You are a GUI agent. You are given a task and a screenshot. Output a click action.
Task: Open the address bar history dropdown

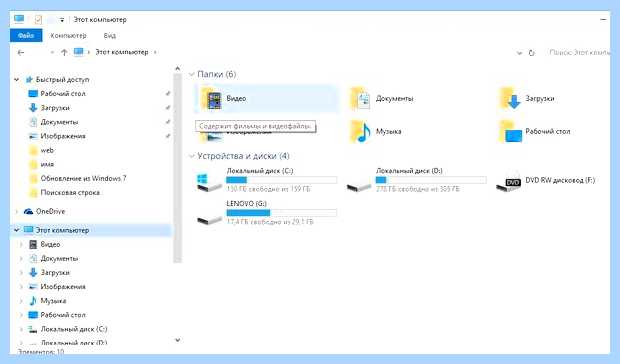(519, 53)
